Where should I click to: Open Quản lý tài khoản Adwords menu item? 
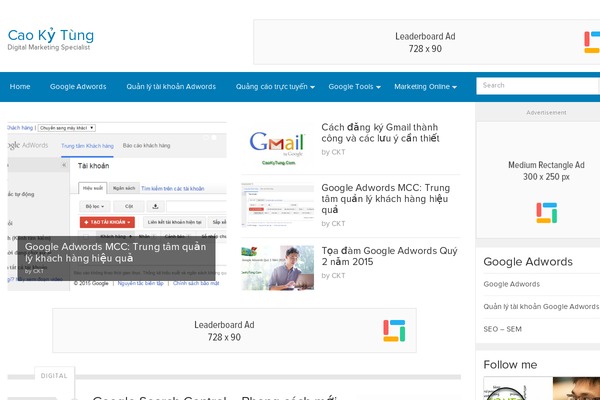pyautogui.click(x=171, y=87)
